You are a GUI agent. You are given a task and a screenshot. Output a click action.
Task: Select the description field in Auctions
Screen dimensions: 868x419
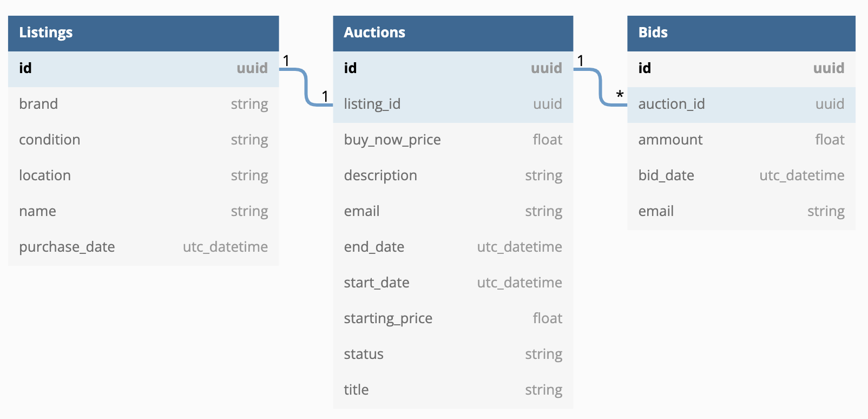[x=453, y=176]
